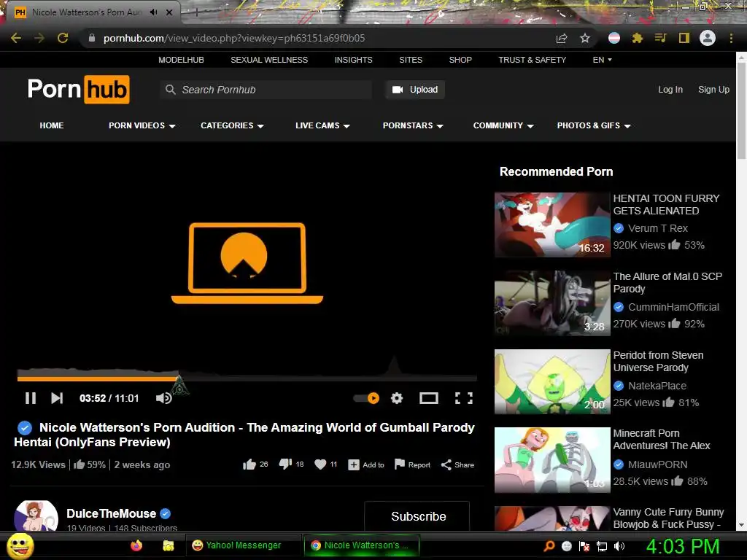The image size is (747, 560).
Task: Open the Log In link
Action: [670, 90]
